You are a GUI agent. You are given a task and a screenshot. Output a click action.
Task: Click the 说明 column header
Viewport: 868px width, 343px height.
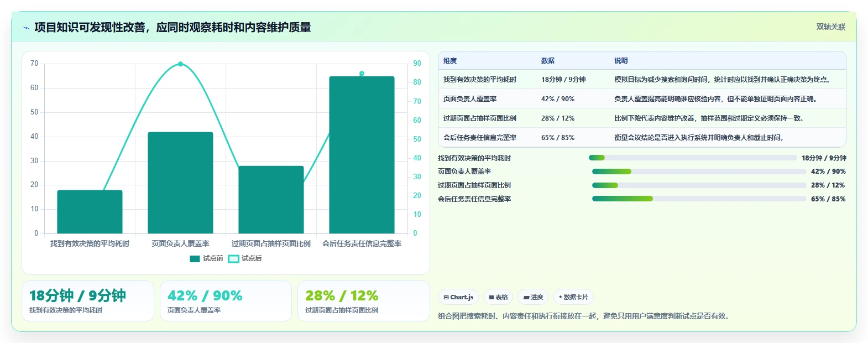[621, 61]
